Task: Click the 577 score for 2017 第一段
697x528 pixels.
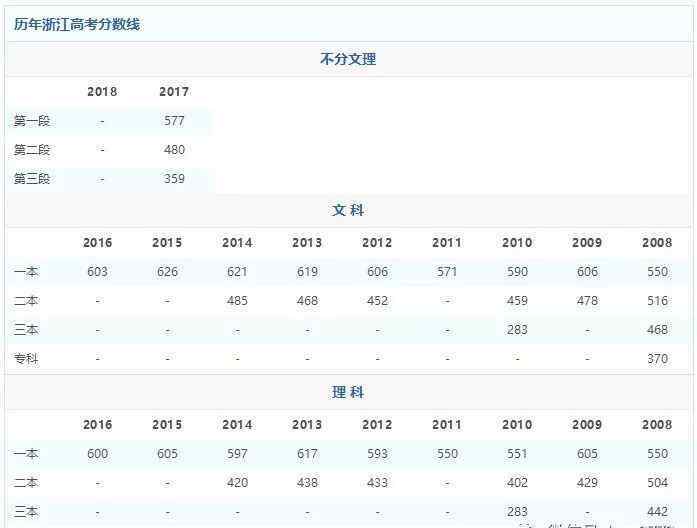Action: point(174,121)
